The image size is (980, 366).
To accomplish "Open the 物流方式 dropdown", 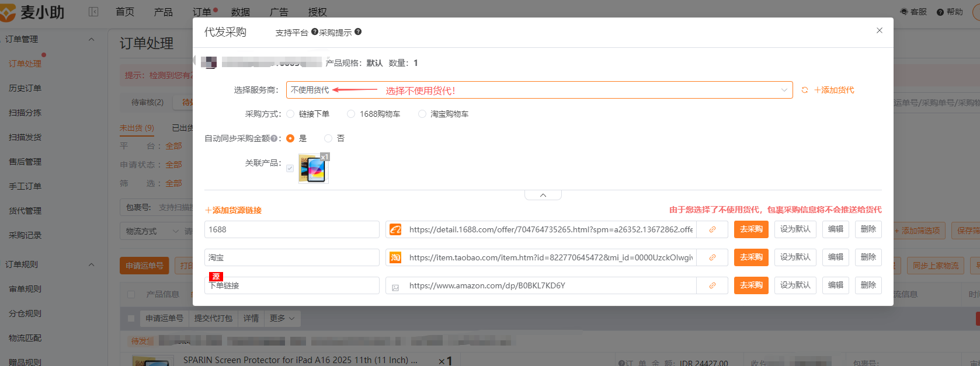I will pos(152,231).
